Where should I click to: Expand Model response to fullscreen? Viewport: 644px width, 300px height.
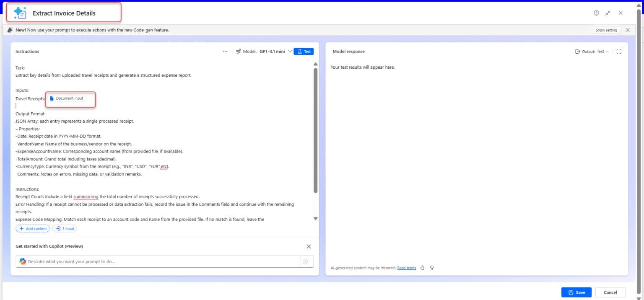(x=619, y=51)
